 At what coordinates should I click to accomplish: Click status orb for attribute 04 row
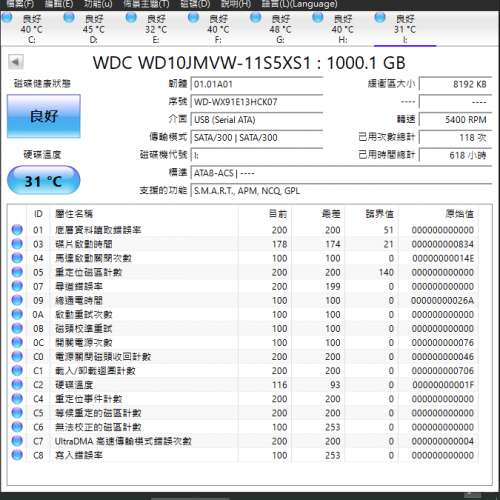[17, 258]
